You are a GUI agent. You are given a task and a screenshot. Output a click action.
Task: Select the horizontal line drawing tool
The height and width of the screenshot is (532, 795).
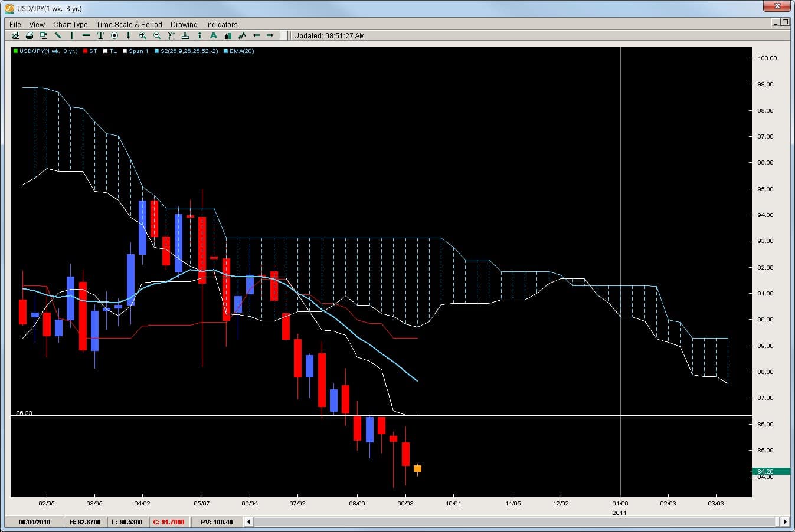click(86, 35)
